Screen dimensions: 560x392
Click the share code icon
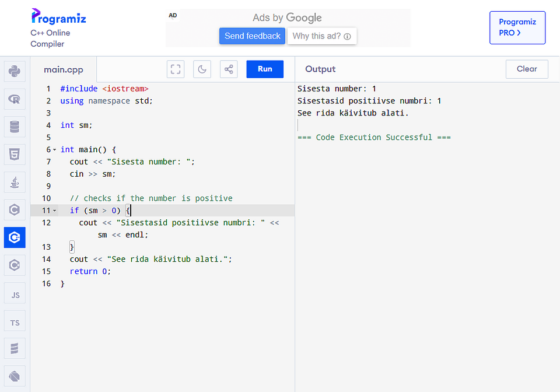228,69
